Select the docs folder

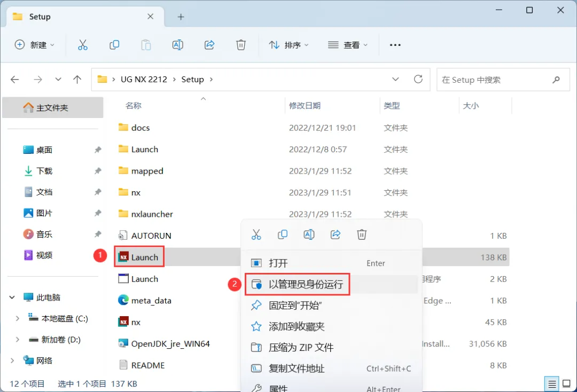[134, 128]
